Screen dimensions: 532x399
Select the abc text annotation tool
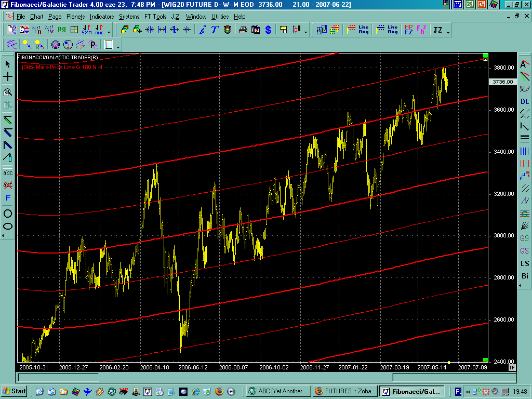pyautogui.click(x=8, y=172)
